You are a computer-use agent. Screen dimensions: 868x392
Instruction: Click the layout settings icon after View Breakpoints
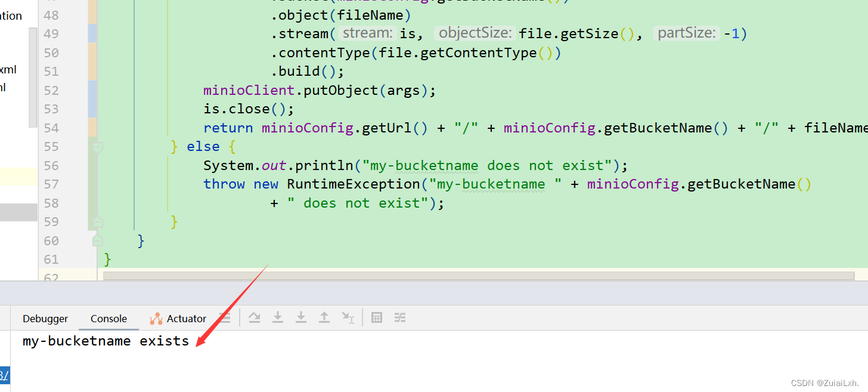[x=400, y=317]
